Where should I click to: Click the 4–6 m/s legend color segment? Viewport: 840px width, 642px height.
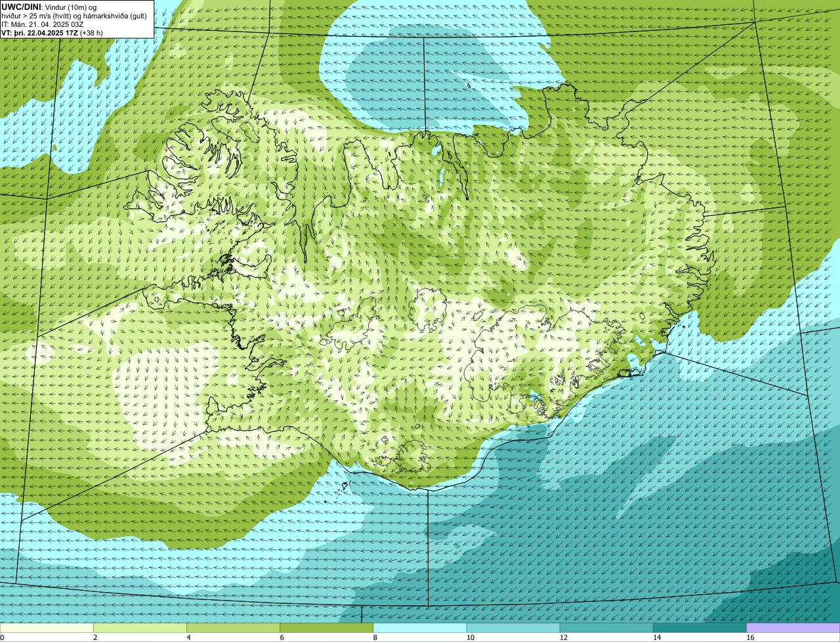(x=233, y=628)
